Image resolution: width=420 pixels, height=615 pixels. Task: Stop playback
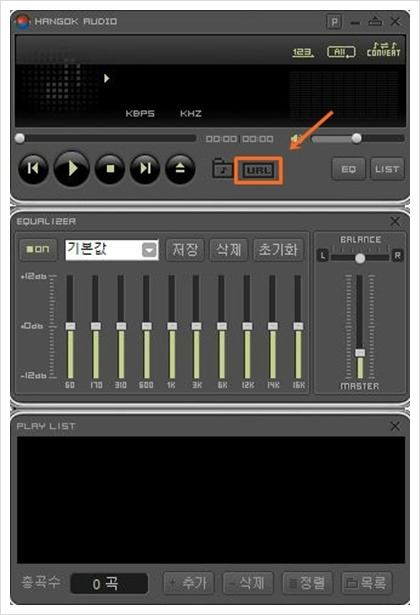click(110, 169)
